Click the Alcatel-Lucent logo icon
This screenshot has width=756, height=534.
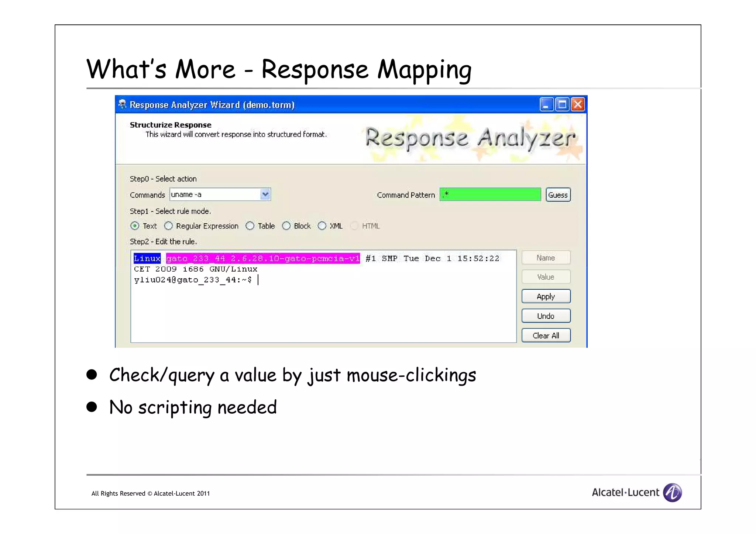(672, 492)
